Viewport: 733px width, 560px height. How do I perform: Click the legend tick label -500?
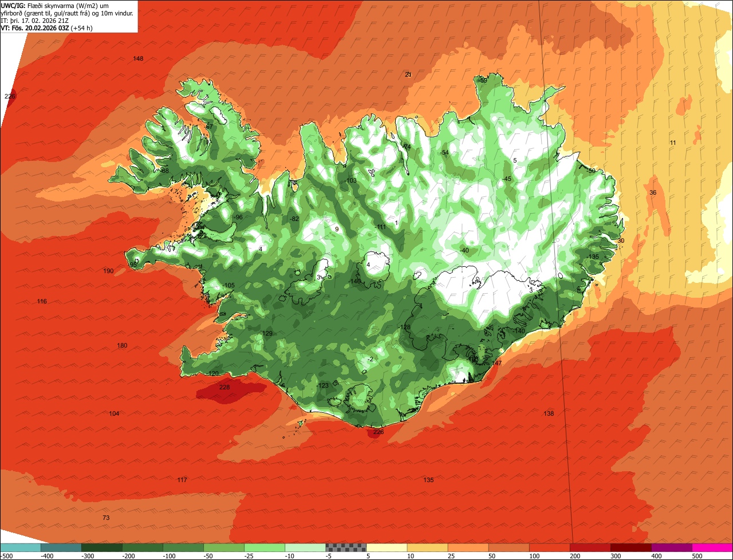(6, 556)
